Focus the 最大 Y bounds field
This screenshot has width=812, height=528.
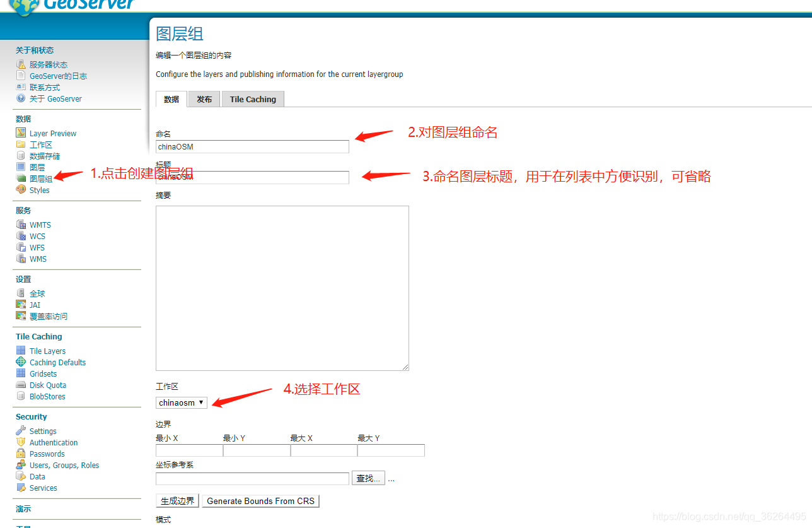391,450
